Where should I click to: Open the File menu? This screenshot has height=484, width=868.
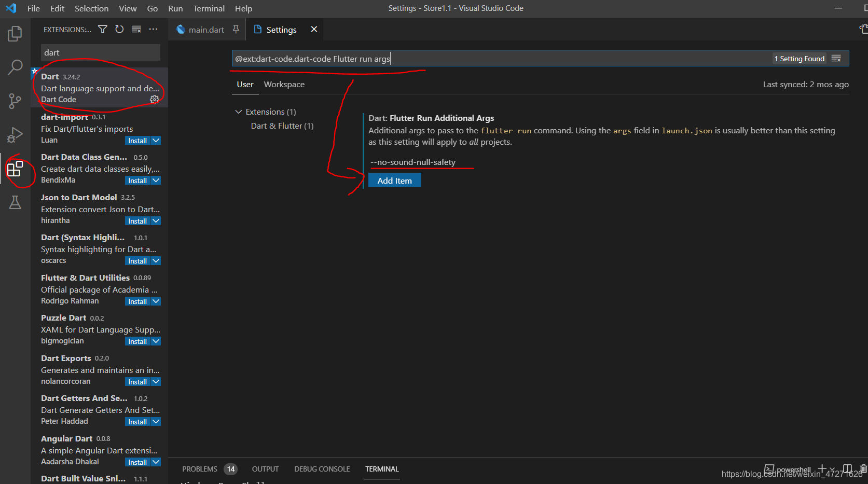pyautogui.click(x=33, y=8)
